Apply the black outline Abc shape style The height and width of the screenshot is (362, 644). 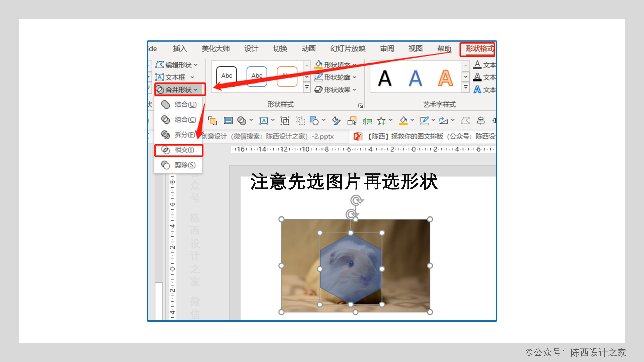tap(226, 76)
